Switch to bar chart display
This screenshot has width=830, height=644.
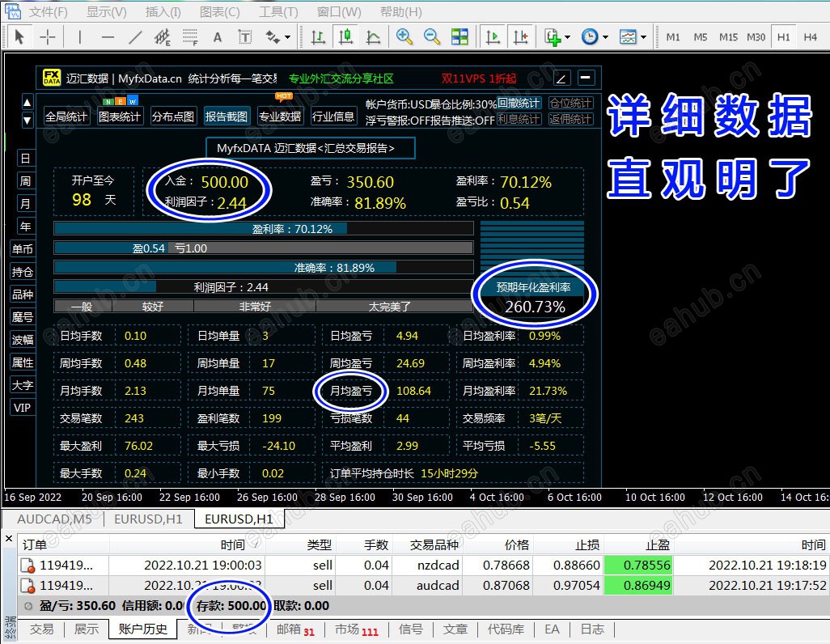click(318, 37)
